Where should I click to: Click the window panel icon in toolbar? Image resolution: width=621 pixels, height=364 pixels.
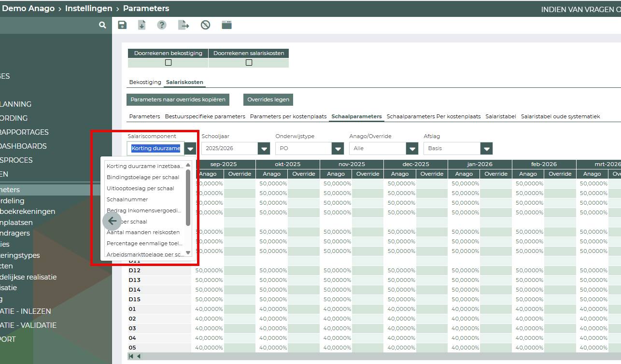tap(226, 25)
